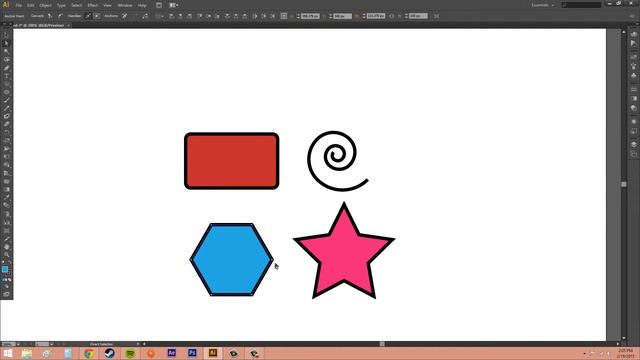
Task: Select the Rotate tool
Action: (x=6, y=133)
